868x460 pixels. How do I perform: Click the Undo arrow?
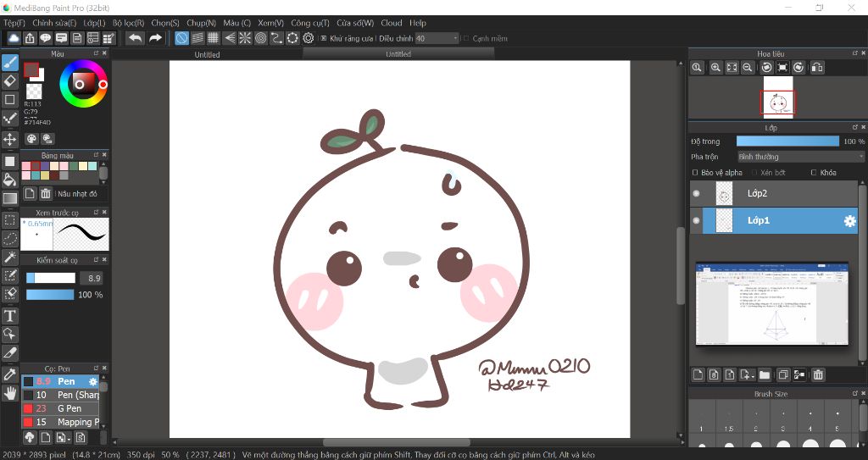coord(135,38)
